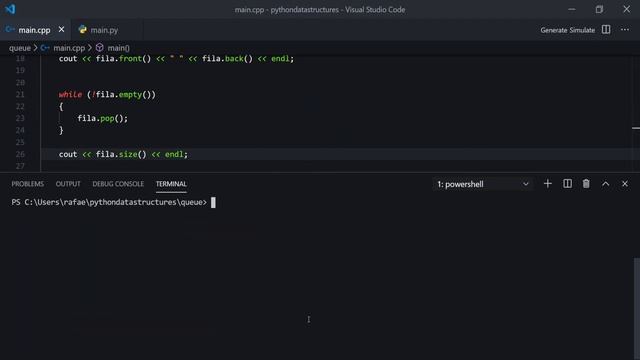The image size is (640, 360).
Task: Open the OUTPUT panel tab
Action: pos(68,184)
